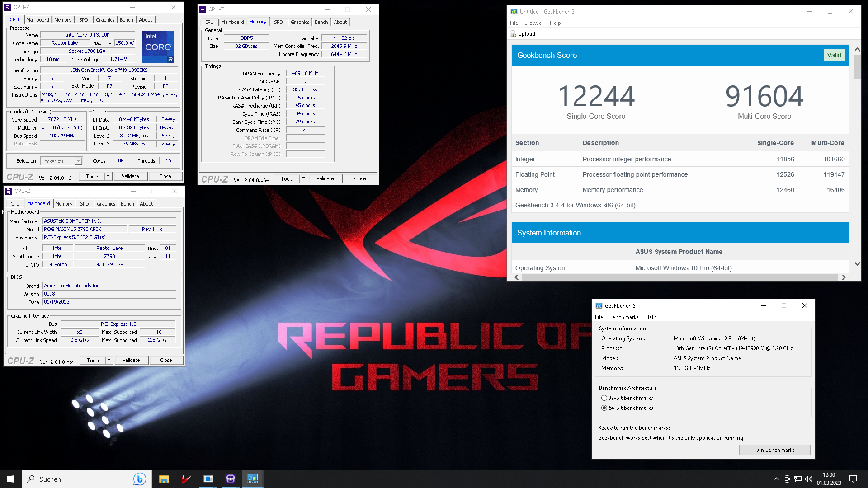The height and width of the screenshot is (488, 868).
Task: Click the ROG MAXIMUS Z790 APEX model field
Action: pyautogui.click(x=85, y=229)
